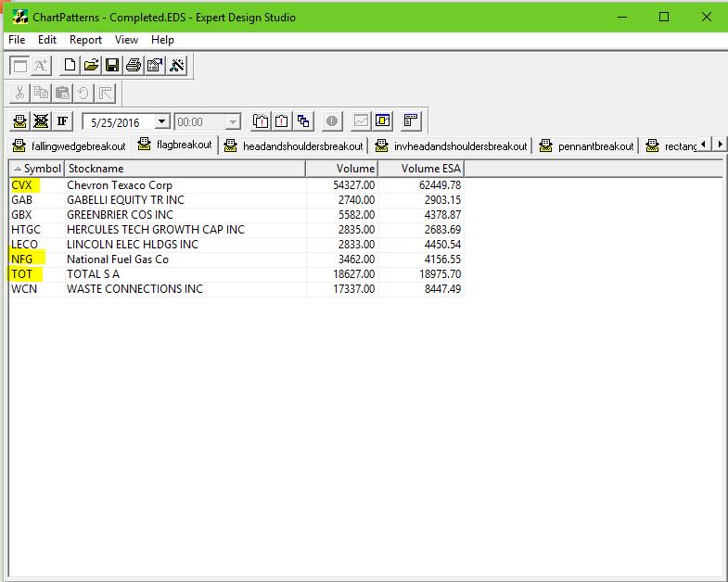Open the chart icon with yellow box
The image size is (728, 582).
[383, 121]
